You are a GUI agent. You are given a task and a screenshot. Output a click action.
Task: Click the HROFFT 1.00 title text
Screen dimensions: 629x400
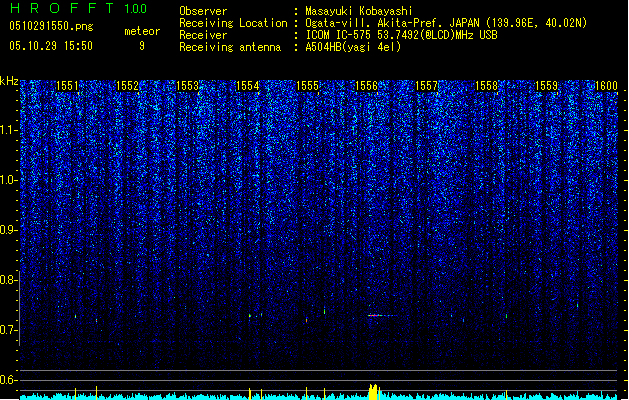point(79,8)
